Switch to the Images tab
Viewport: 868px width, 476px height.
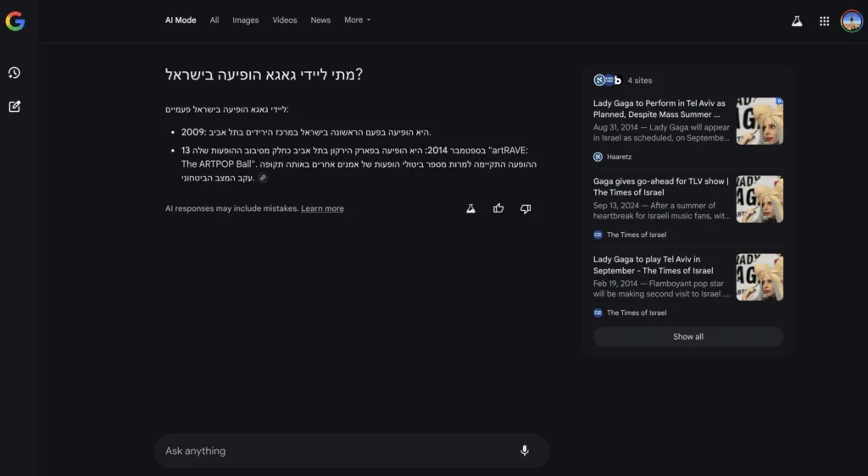point(245,19)
